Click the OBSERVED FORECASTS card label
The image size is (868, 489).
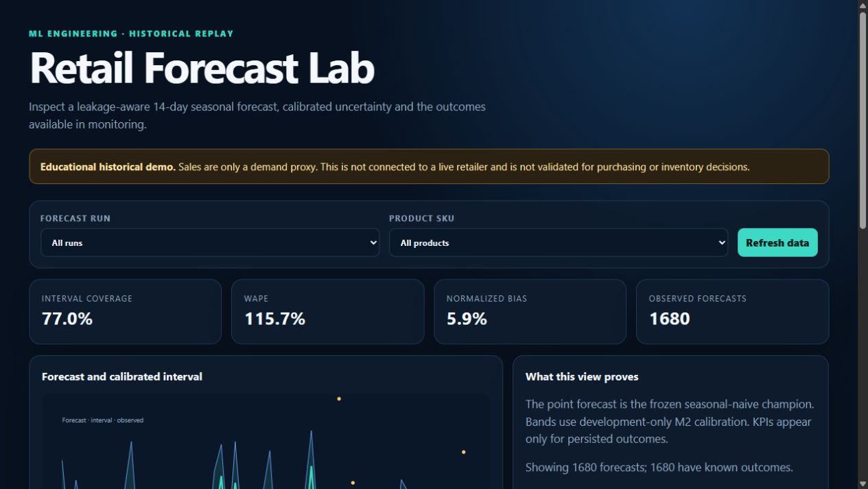698,299
